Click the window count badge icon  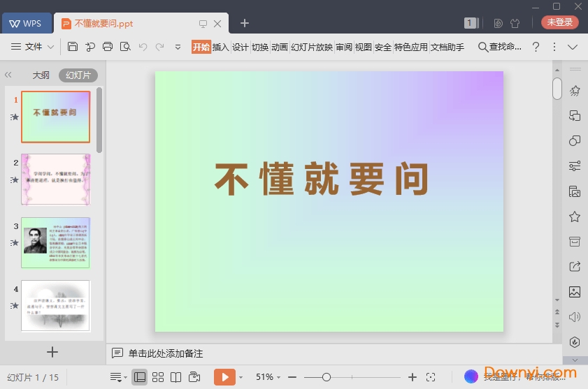coord(471,23)
